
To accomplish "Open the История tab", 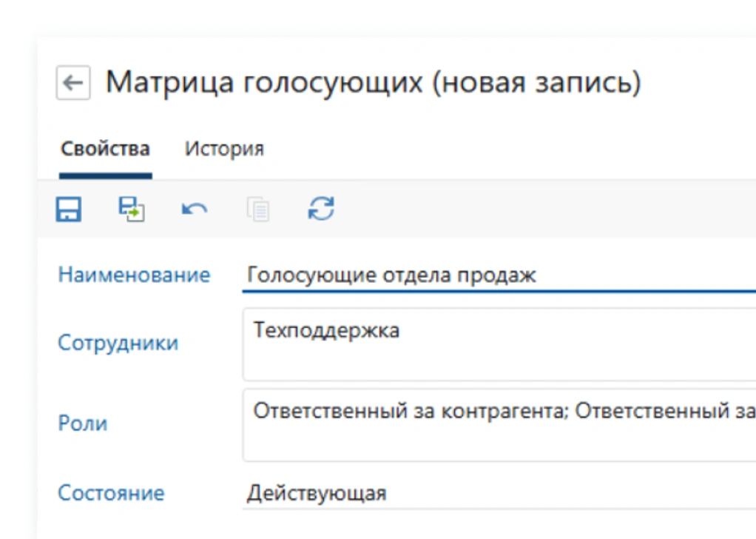I will tap(225, 149).
